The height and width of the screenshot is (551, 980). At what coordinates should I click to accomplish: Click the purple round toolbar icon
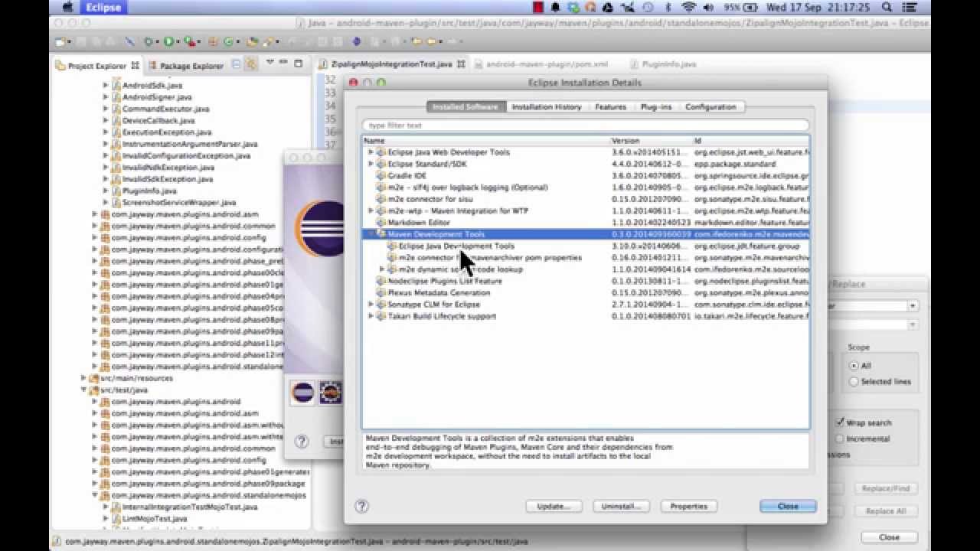pos(356,41)
